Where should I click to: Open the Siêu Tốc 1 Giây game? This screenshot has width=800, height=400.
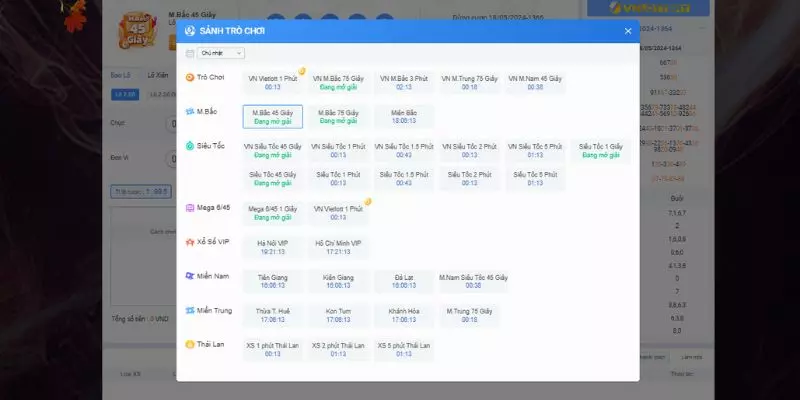(x=601, y=151)
